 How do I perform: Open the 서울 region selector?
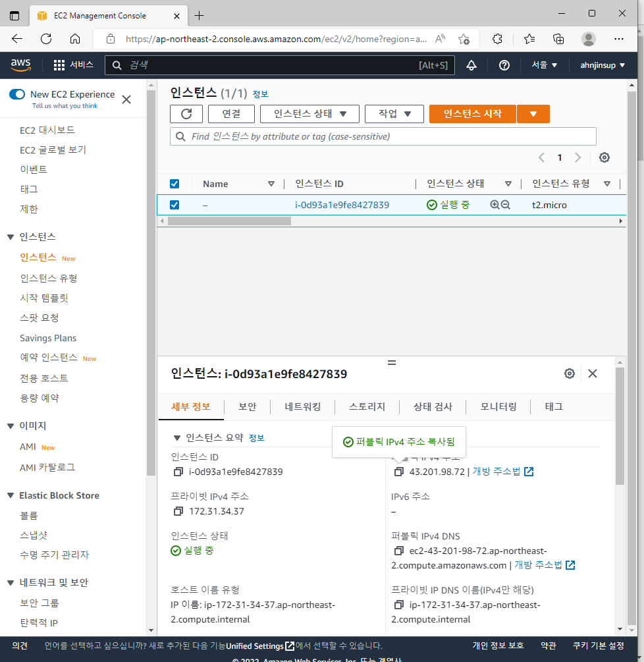(544, 65)
